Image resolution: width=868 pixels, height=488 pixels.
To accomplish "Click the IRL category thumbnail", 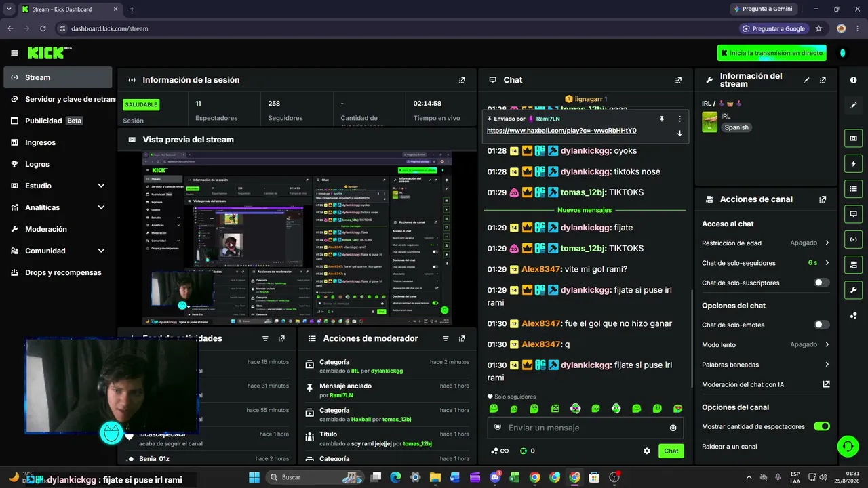I will pyautogui.click(x=709, y=122).
